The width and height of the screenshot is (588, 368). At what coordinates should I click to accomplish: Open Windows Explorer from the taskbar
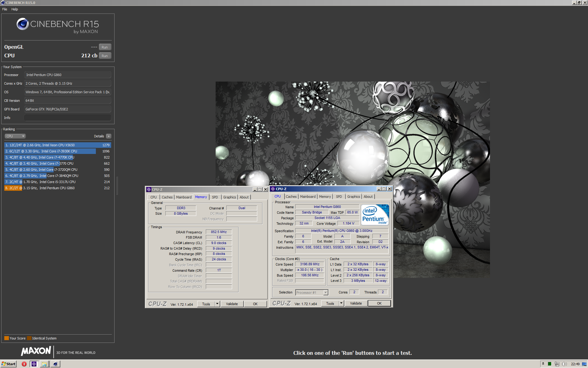(x=44, y=364)
